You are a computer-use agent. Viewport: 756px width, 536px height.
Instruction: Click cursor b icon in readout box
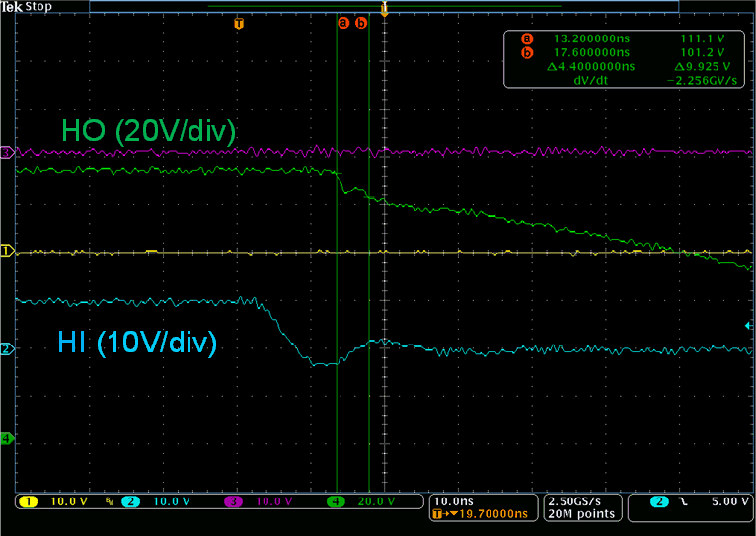pos(527,53)
